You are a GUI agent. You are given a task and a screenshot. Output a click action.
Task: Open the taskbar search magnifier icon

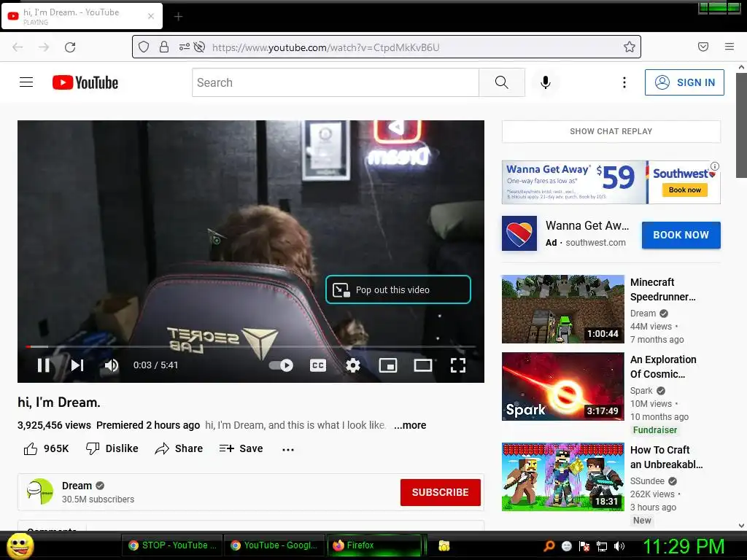549,546
